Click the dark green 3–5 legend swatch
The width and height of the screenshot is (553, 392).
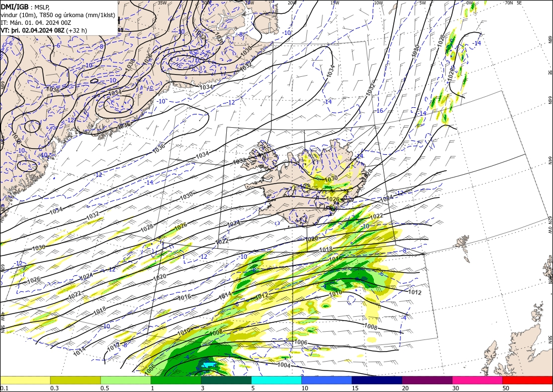coord(226,380)
